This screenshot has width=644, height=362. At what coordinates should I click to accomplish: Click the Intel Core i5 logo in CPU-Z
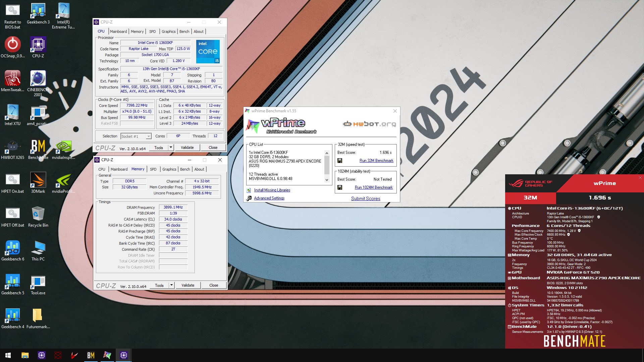(x=208, y=52)
